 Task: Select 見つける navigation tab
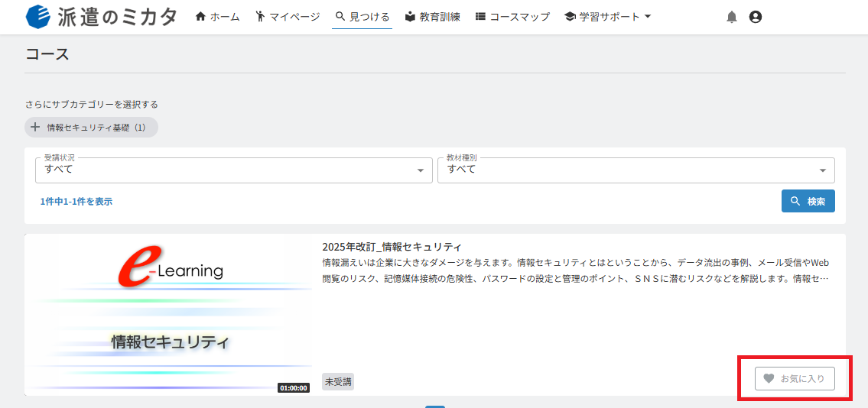(362, 17)
